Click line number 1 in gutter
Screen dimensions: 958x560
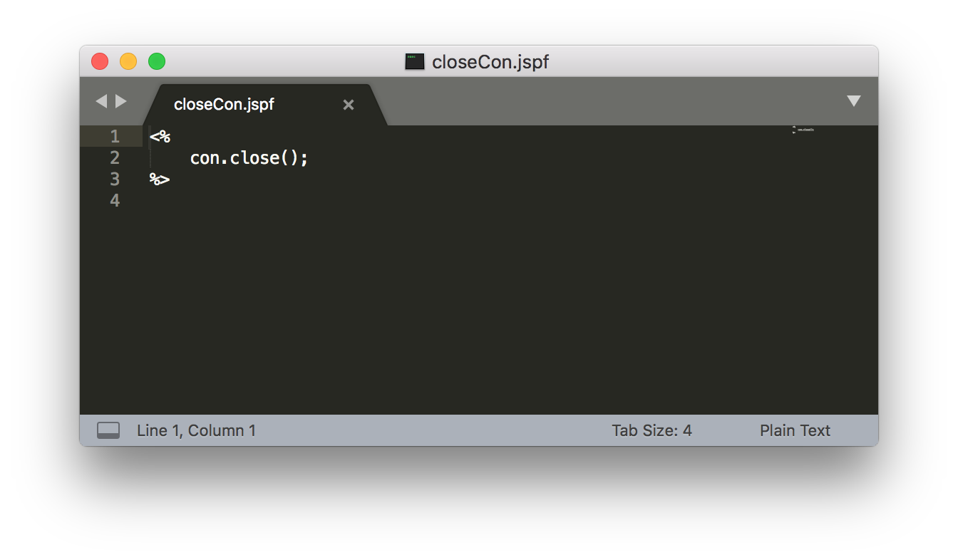(115, 136)
